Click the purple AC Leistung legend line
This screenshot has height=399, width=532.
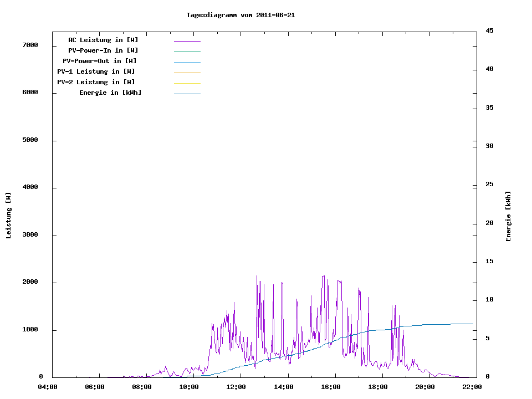(187, 41)
